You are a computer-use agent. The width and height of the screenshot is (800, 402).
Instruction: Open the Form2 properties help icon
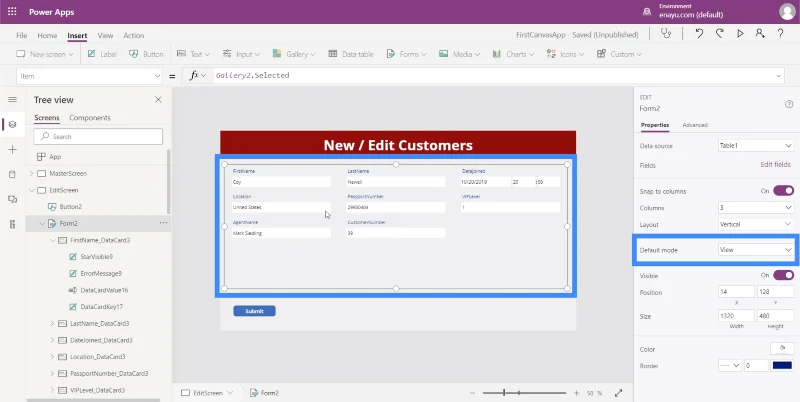tap(789, 104)
